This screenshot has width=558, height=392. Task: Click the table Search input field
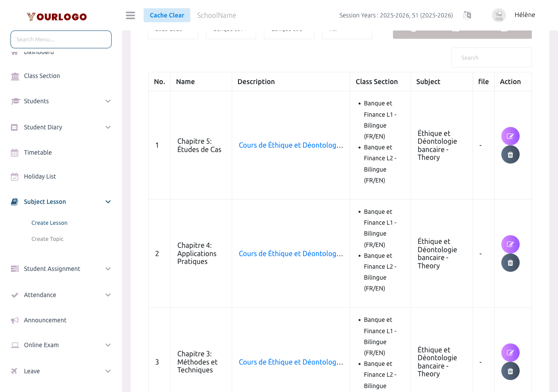tap(491, 57)
